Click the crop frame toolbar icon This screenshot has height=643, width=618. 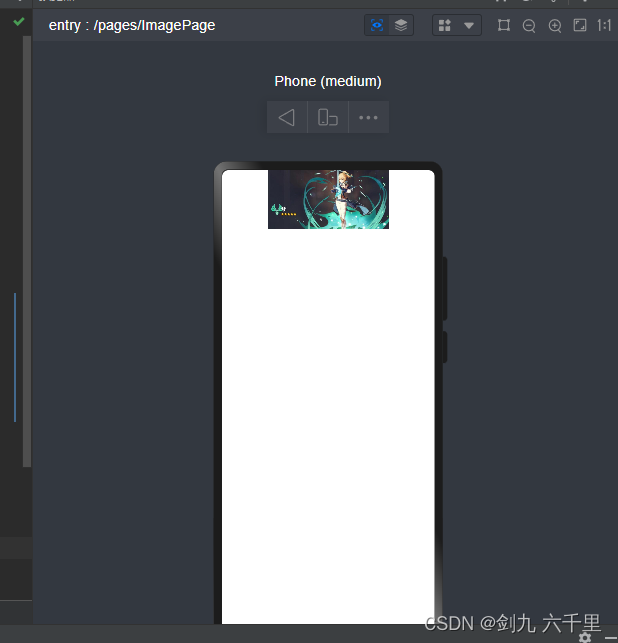[504, 25]
